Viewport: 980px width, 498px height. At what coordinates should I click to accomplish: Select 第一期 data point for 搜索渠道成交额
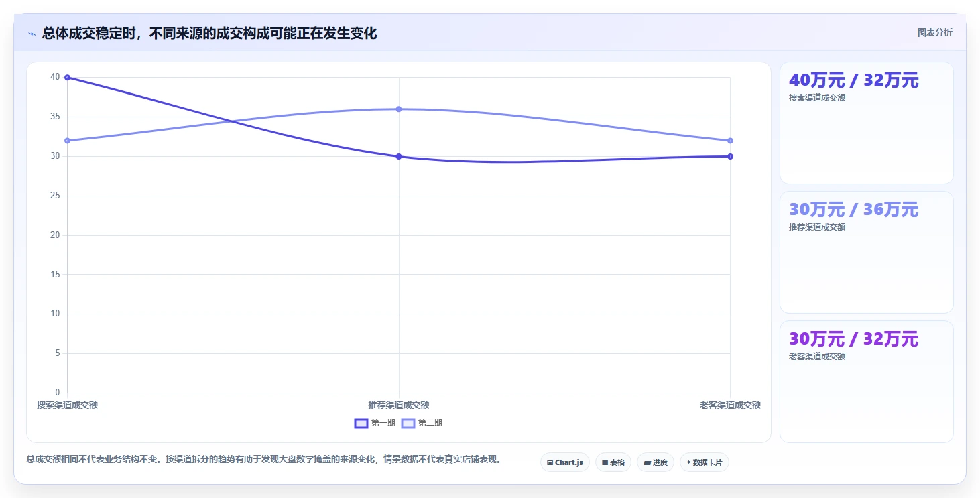(x=67, y=78)
